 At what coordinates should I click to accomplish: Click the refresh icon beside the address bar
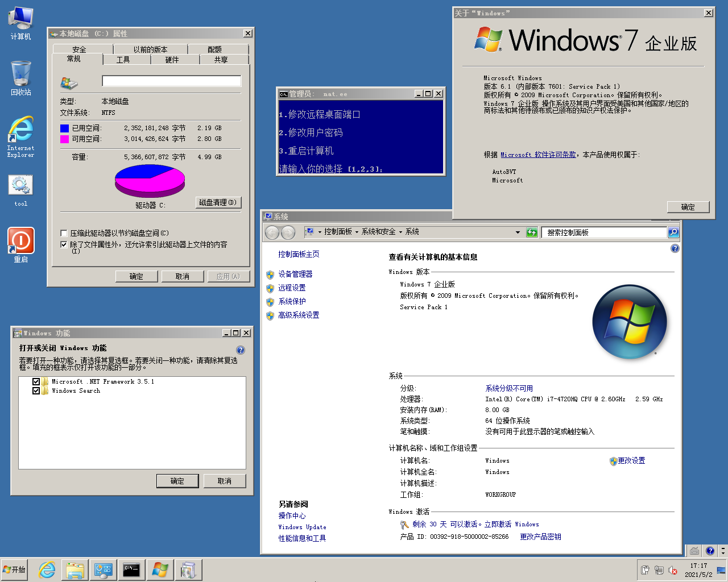coord(532,232)
